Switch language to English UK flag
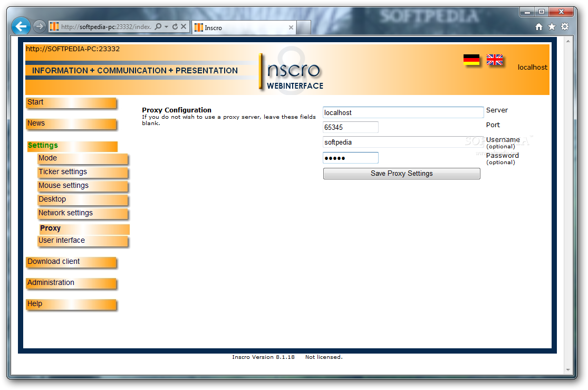The height and width of the screenshot is (390, 588). coord(494,60)
